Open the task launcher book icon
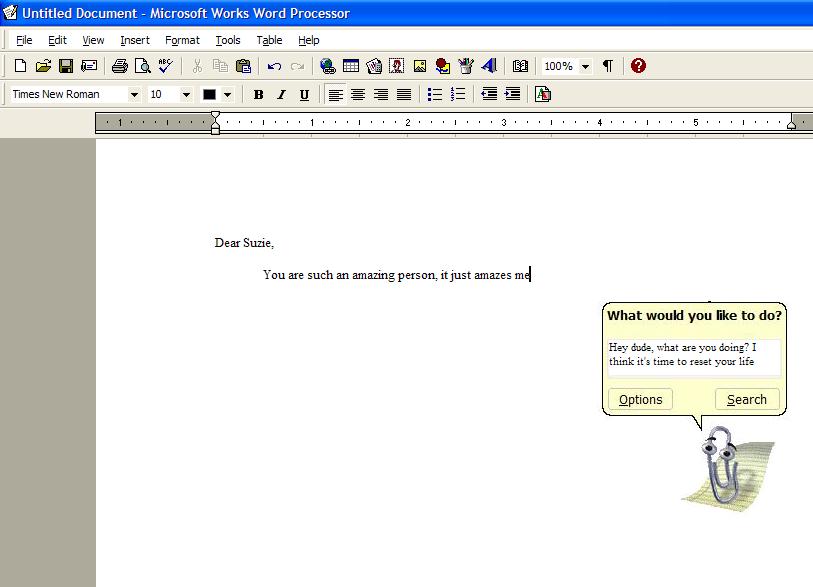This screenshot has height=587, width=813. pos(520,66)
